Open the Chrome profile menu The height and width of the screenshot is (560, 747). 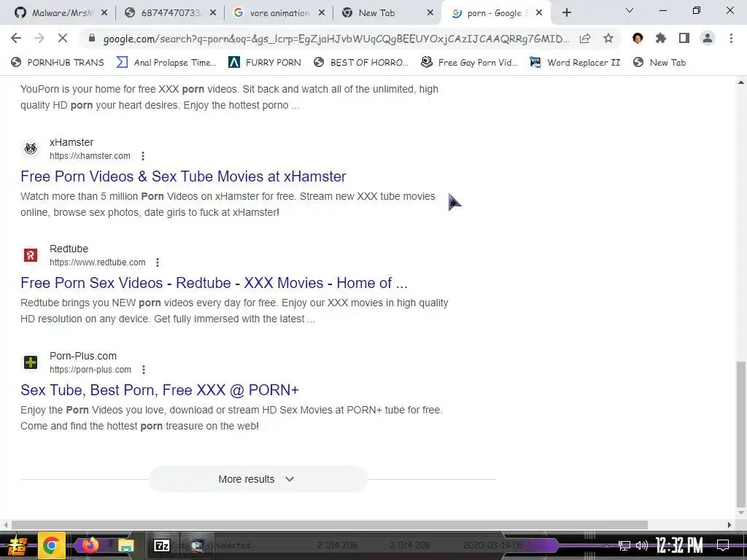coord(708,38)
